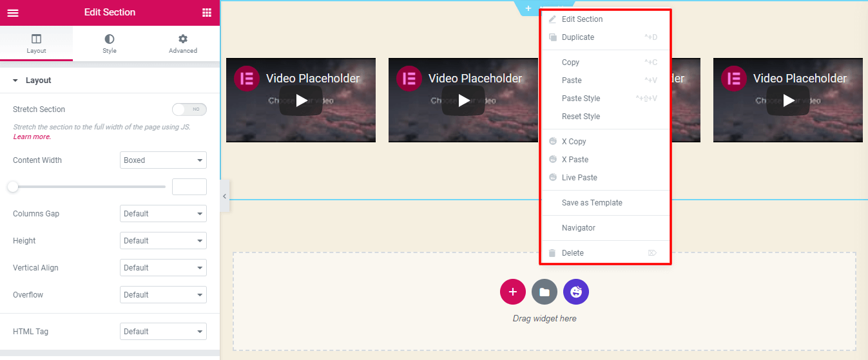Open the Content Width dropdown
The height and width of the screenshot is (360, 868).
point(163,160)
